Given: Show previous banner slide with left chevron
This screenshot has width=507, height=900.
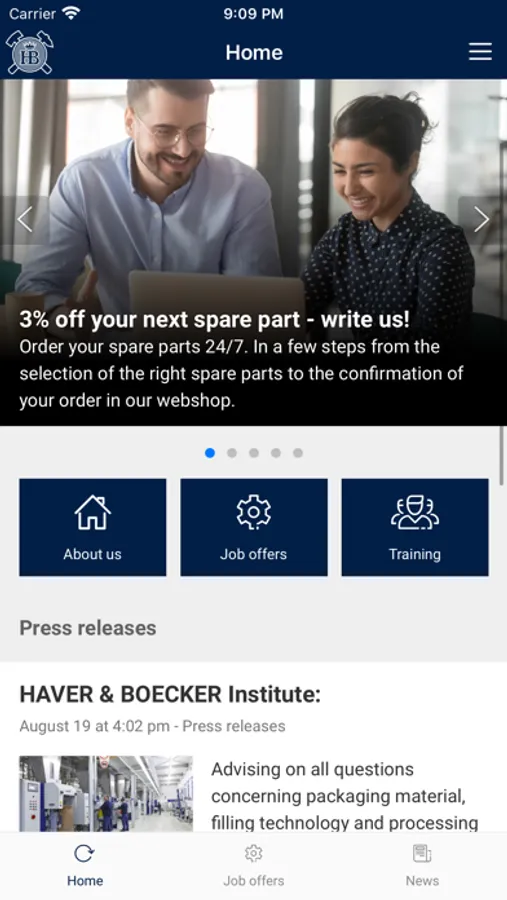Looking at the screenshot, I should coord(25,219).
